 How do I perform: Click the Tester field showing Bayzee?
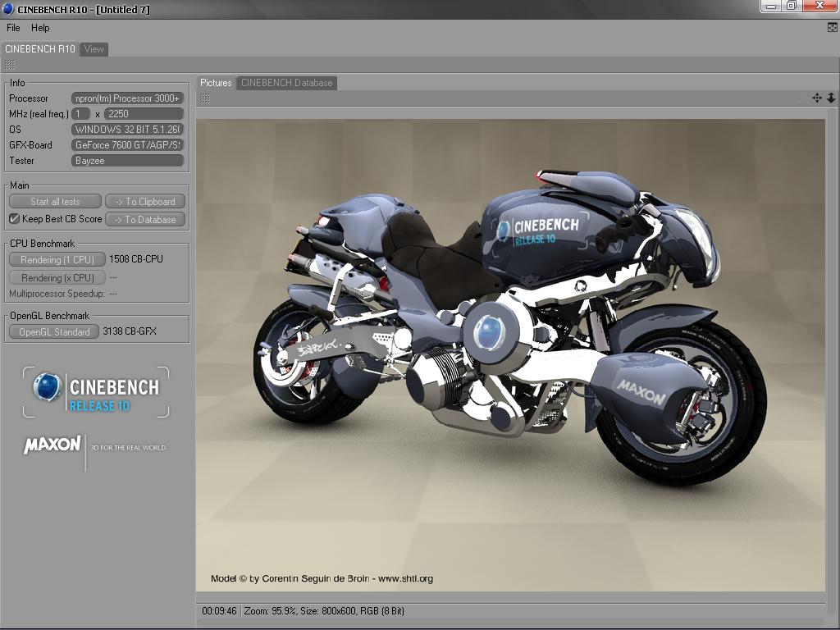click(x=127, y=161)
